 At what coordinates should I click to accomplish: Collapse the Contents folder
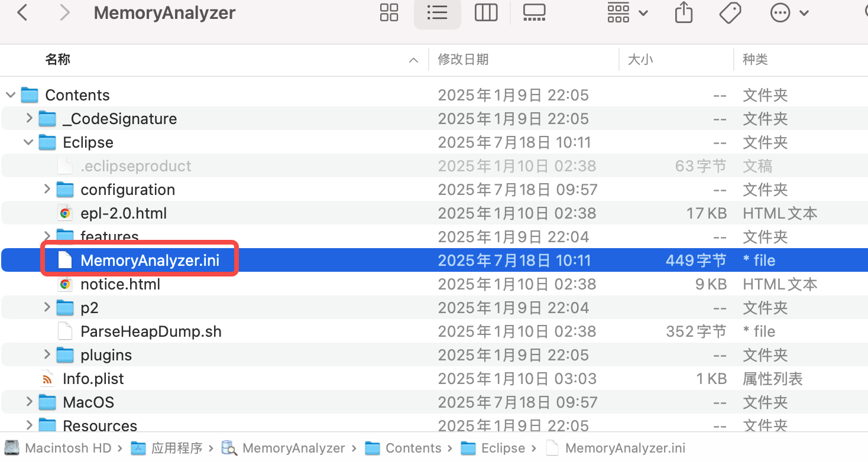coord(11,95)
